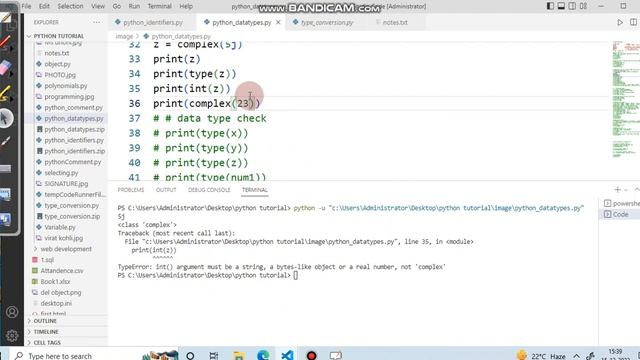
Task: Expand the OUTLINE section
Action: [45, 321]
